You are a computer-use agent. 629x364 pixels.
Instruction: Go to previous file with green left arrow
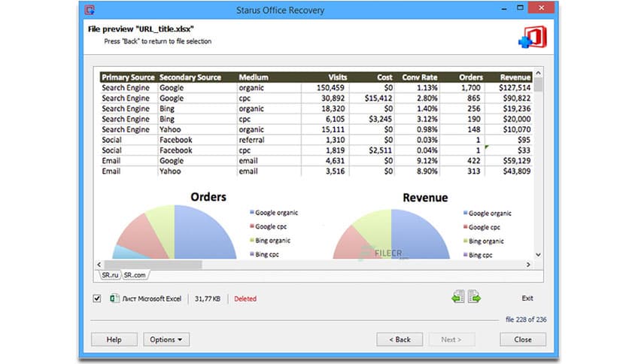pyautogui.click(x=458, y=297)
